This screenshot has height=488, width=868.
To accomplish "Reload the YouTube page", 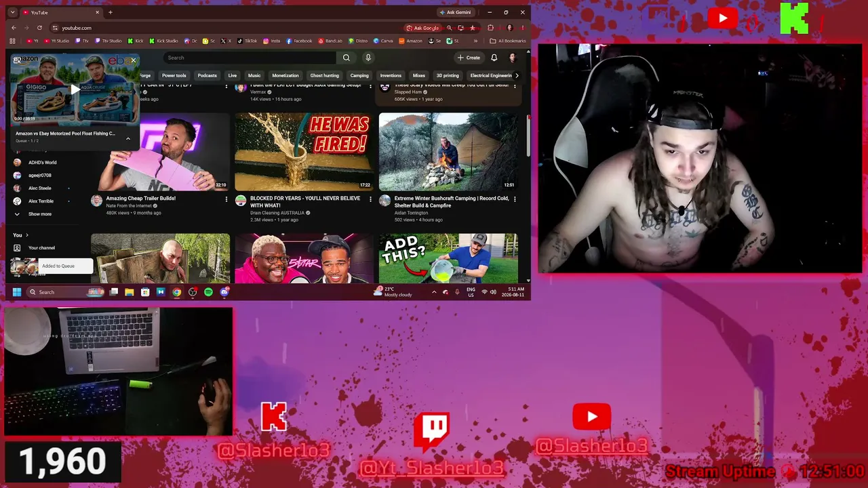I will pyautogui.click(x=39, y=28).
